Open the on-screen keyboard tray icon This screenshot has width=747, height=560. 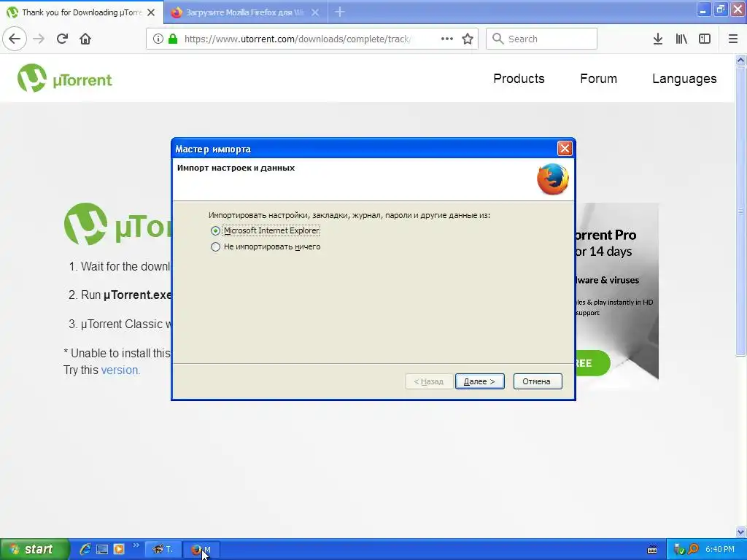[x=652, y=550]
